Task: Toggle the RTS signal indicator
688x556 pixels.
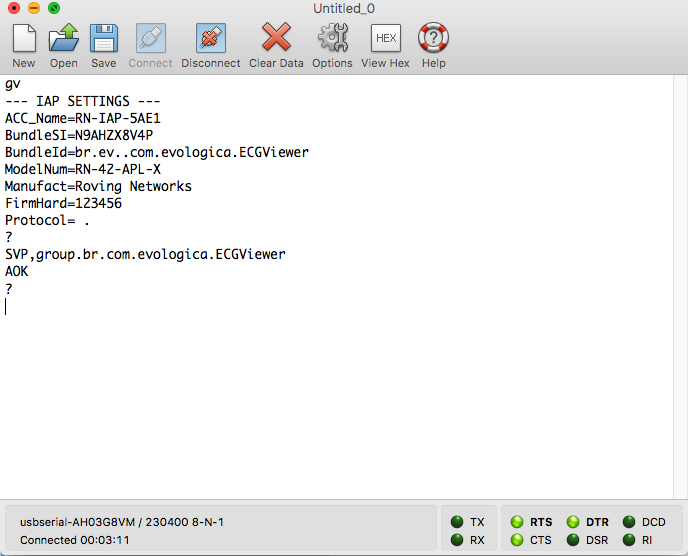Action: click(x=517, y=522)
